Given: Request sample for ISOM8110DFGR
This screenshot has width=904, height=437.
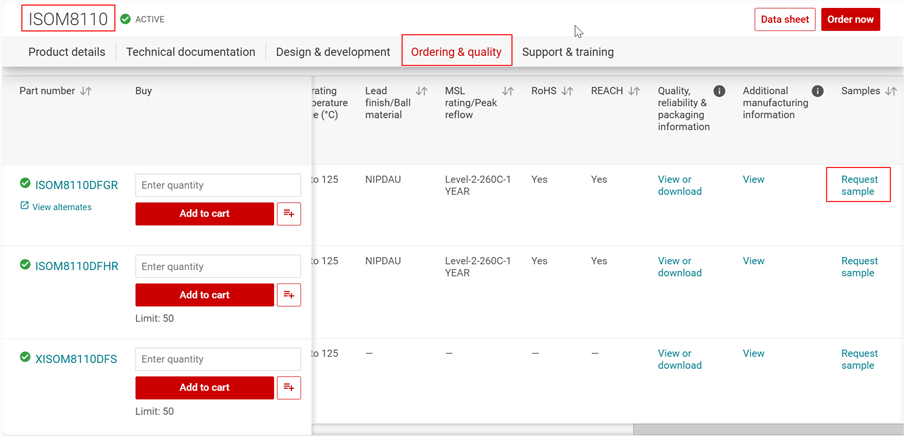Looking at the screenshot, I should click(859, 185).
